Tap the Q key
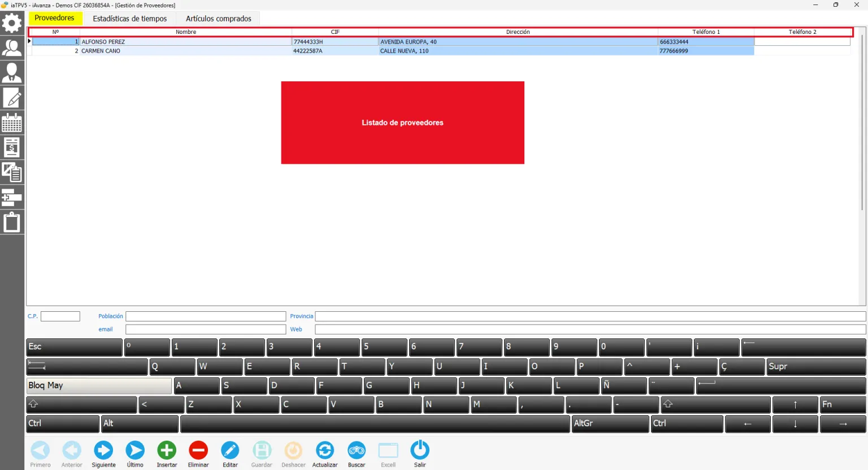The height and width of the screenshot is (470, 868). [x=172, y=367]
